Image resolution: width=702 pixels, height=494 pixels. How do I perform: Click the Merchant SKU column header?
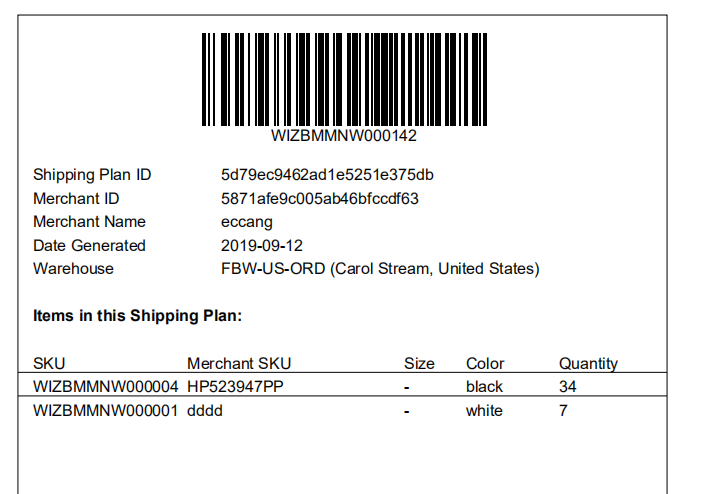[x=239, y=363]
